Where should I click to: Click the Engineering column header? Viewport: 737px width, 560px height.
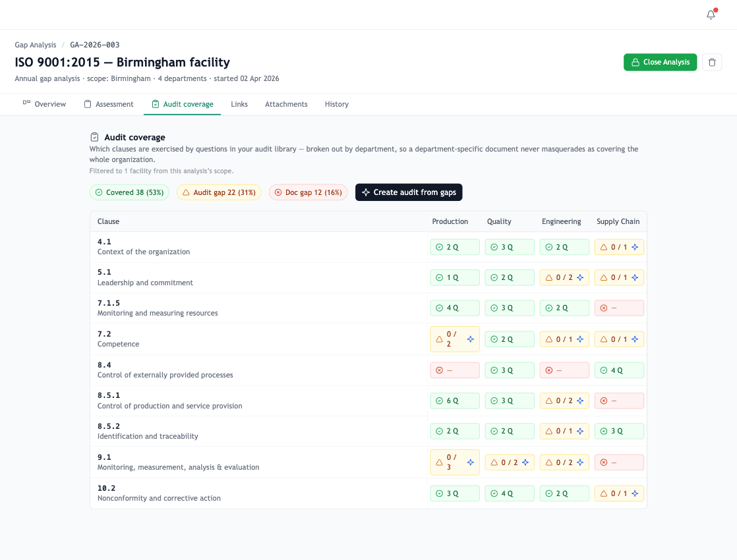click(x=561, y=221)
